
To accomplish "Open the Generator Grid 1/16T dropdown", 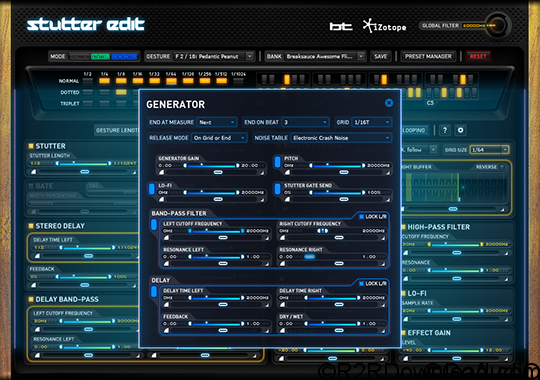I will coord(372,122).
